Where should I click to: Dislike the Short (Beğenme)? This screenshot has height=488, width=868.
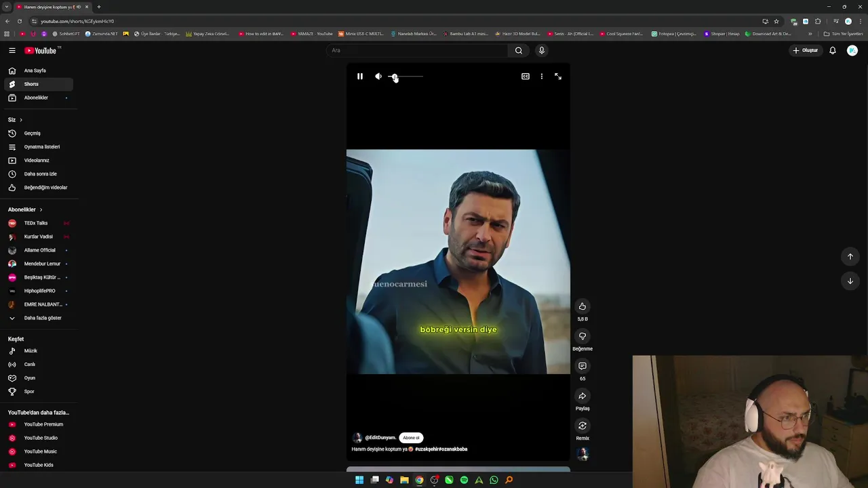point(583,336)
